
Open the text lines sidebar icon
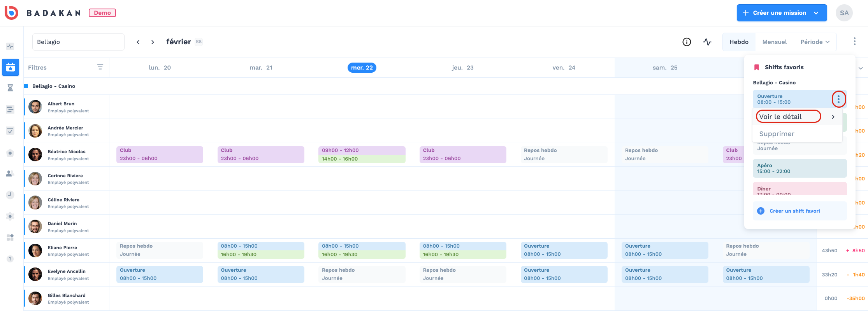click(x=11, y=110)
